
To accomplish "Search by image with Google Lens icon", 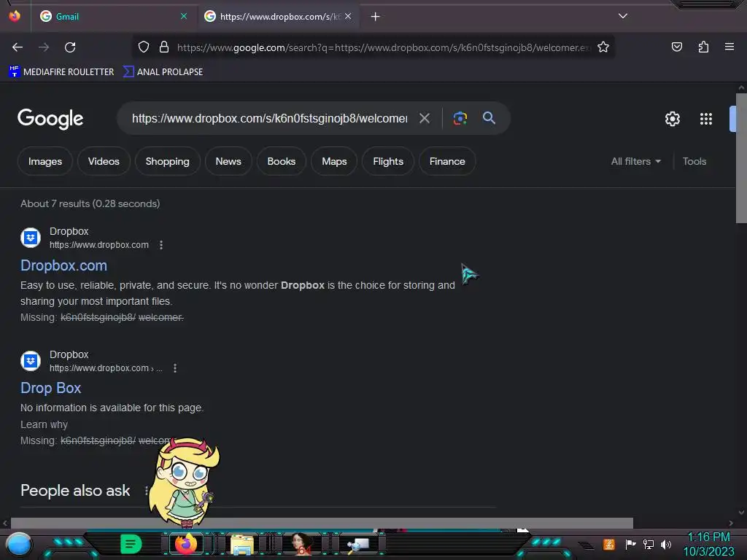I will click(460, 118).
